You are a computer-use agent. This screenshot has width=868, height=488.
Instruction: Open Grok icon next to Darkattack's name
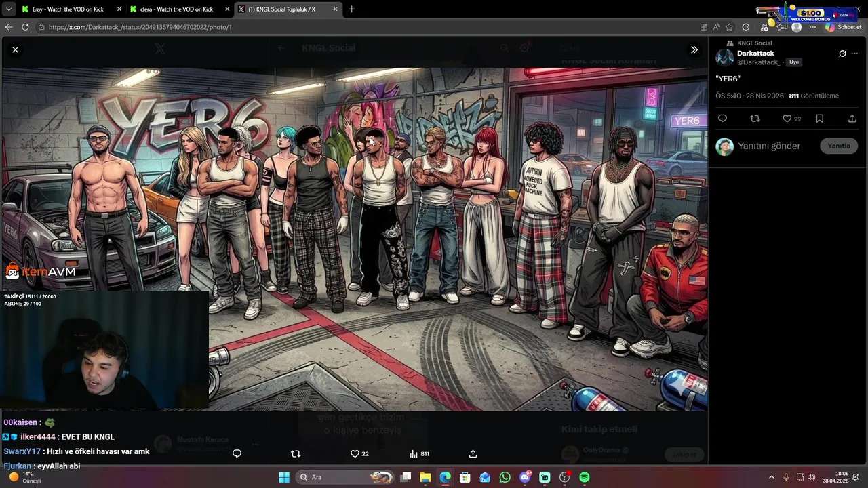(842, 54)
